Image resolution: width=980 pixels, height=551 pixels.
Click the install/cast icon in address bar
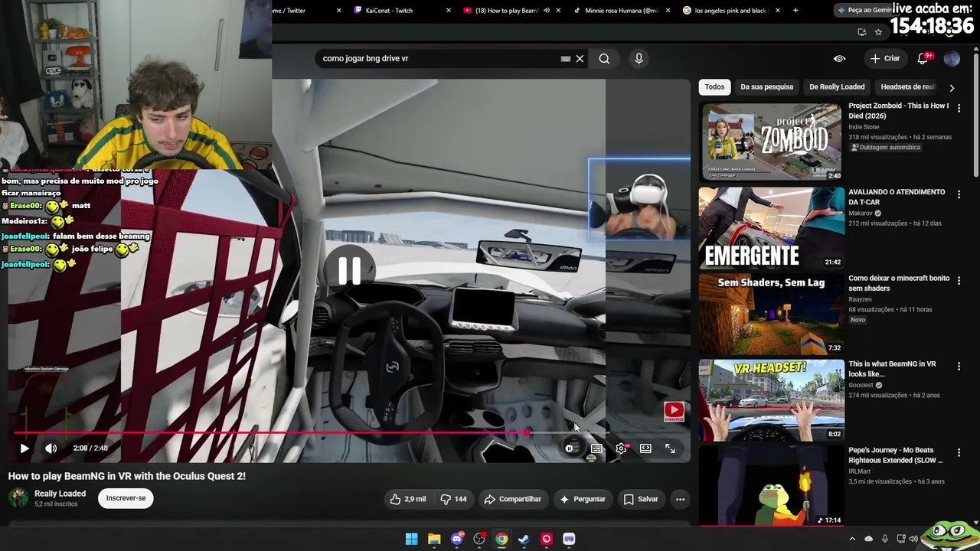(x=861, y=32)
